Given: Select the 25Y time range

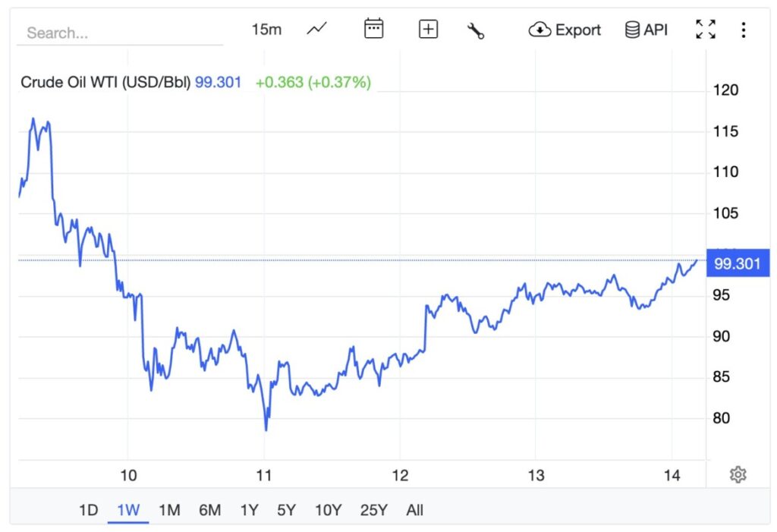Looking at the screenshot, I should [x=373, y=510].
